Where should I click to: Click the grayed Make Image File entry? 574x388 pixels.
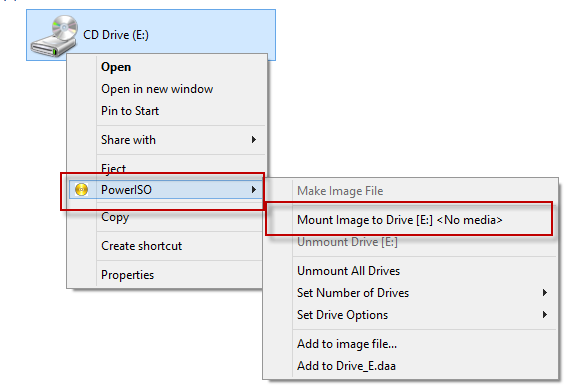(340, 191)
